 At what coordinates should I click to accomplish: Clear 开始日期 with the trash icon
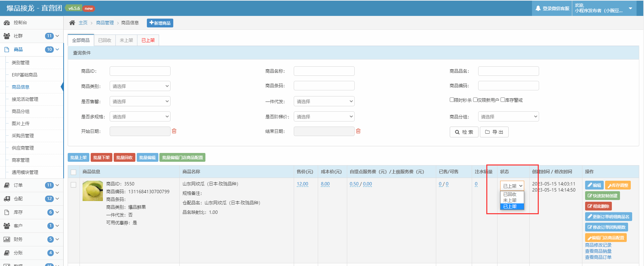(x=174, y=131)
